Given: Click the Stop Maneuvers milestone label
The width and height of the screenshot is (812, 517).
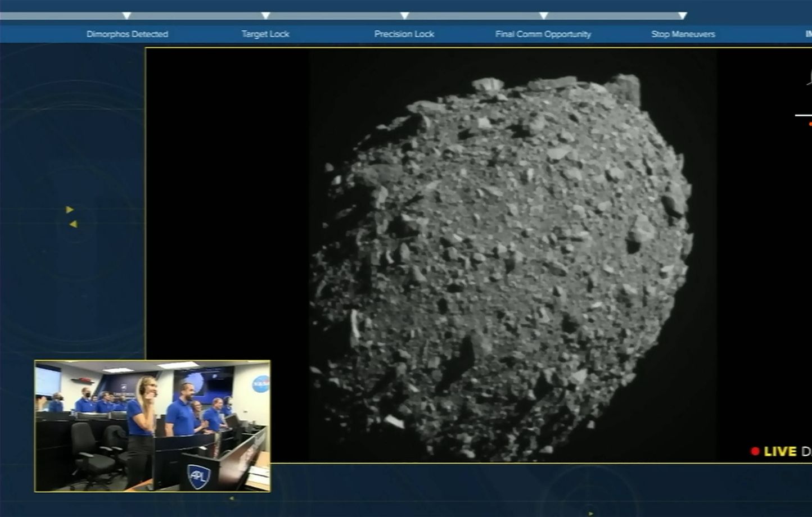Looking at the screenshot, I should (x=683, y=34).
